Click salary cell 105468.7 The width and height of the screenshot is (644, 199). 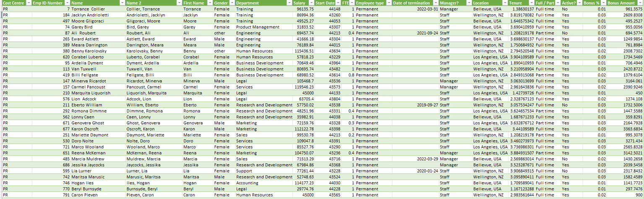point(304,81)
